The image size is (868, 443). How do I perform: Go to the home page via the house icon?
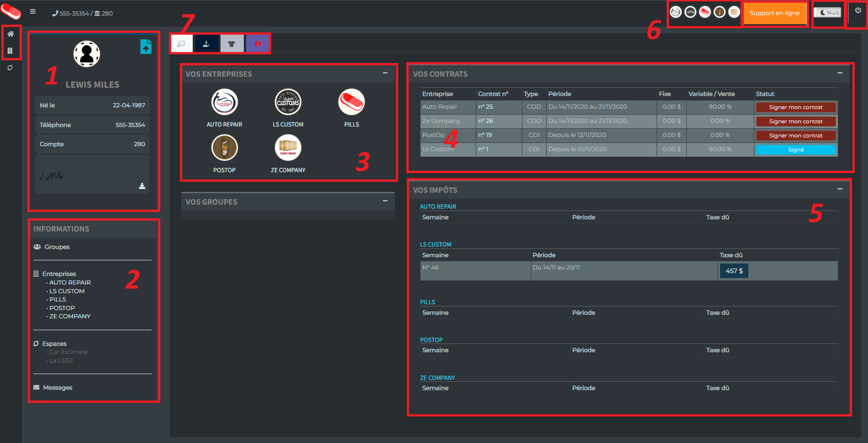pyautogui.click(x=11, y=34)
